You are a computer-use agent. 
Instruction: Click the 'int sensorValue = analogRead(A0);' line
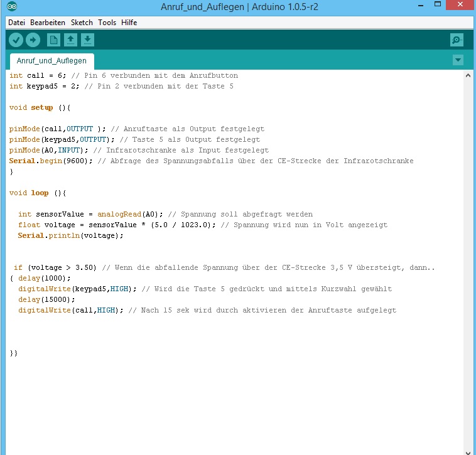point(165,214)
